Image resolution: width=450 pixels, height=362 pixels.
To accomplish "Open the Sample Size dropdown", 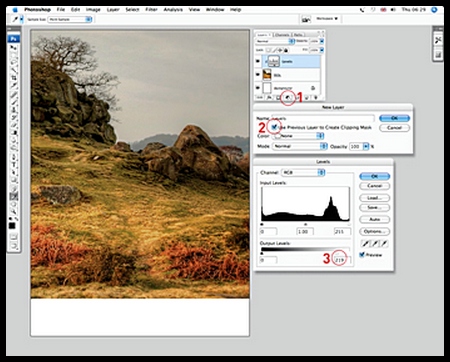I will click(70, 19).
